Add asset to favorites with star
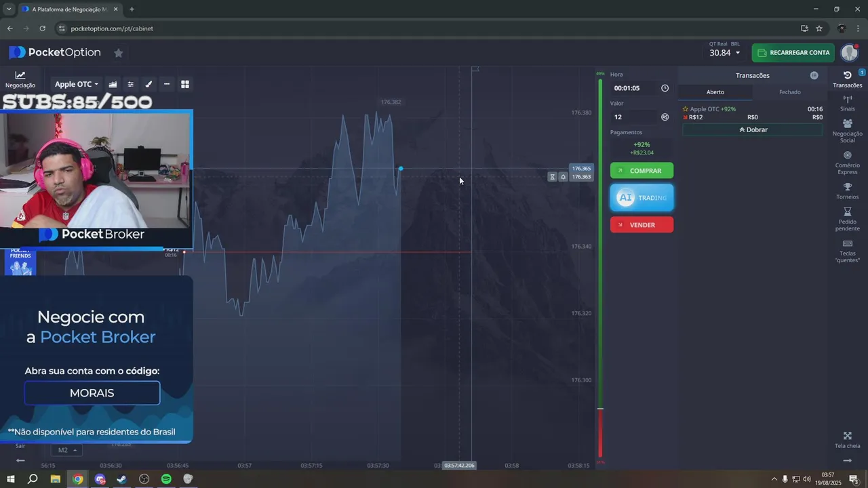The height and width of the screenshot is (488, 868). [119, 53]
